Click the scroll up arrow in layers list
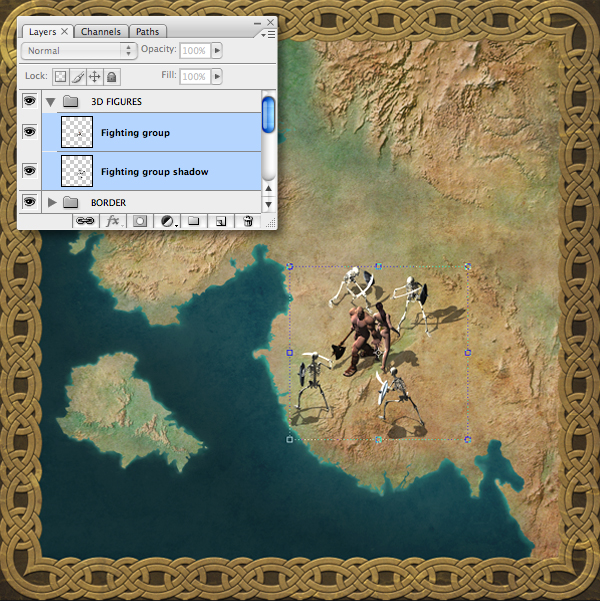Screen dimensions: 600x601 [268, 189]
